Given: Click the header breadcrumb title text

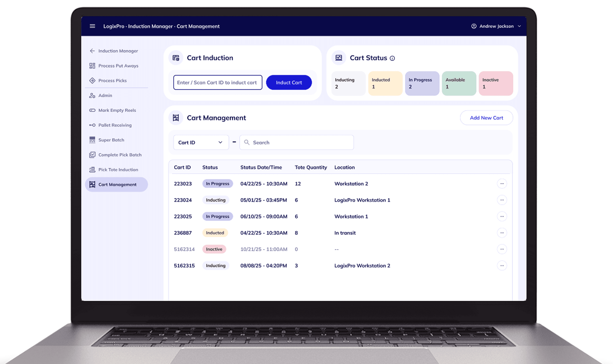Looking at the screenshot, I should coord(161,26).
